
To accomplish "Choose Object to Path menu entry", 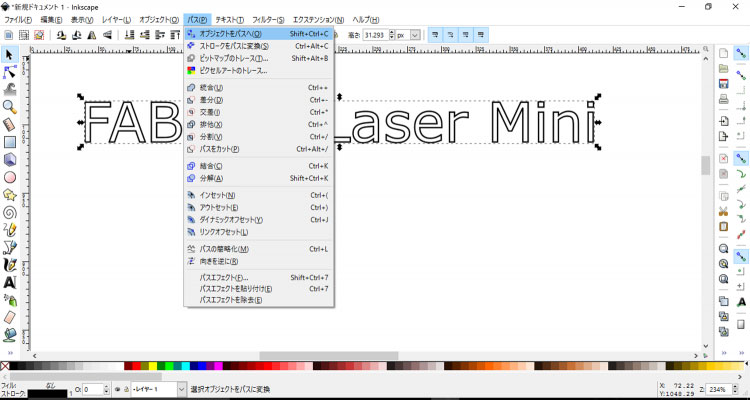I will click(x=258, y=33).
